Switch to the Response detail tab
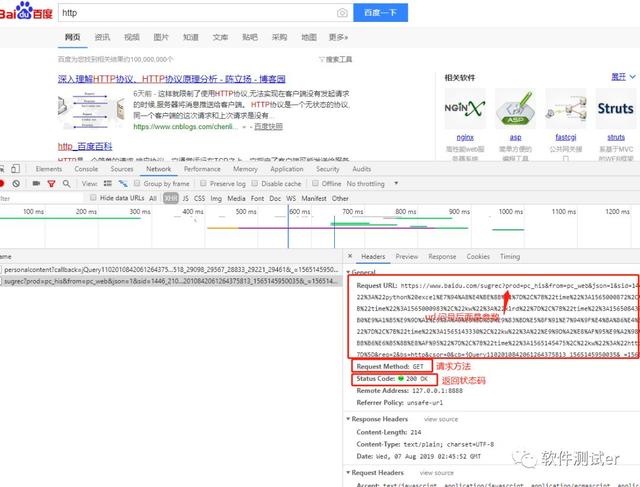This screenshot has width=640, height=487. (442, 256)
